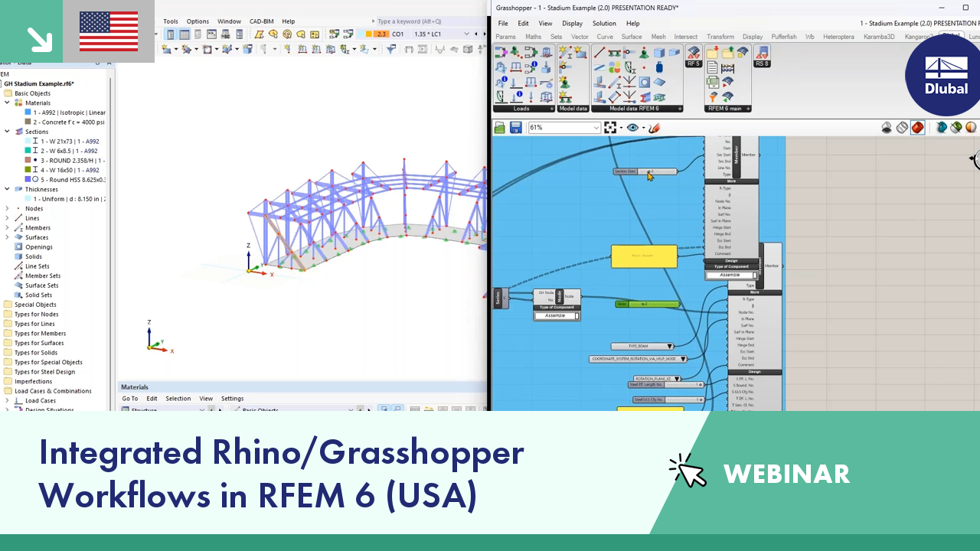Image resolution: width=980 pixels, height=551 pixels.
Task: Click Assemble on the GH Node component
Action: 556,315
